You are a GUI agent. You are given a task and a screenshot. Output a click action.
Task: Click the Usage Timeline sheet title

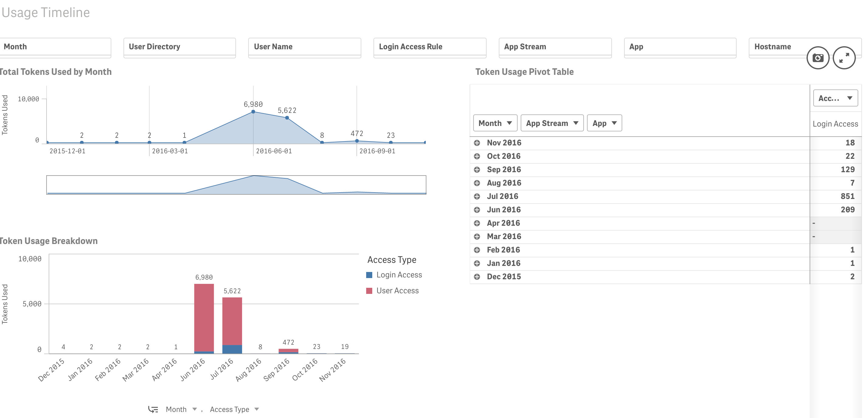pyautogui.click(x=46, y=12)
